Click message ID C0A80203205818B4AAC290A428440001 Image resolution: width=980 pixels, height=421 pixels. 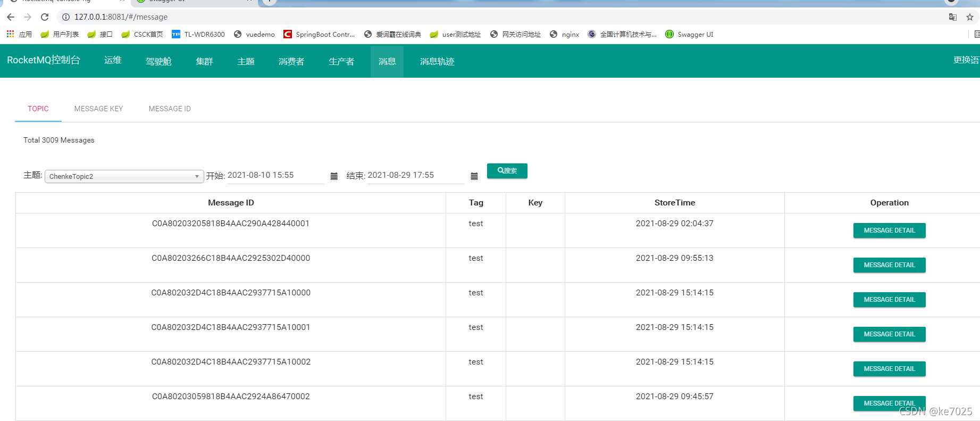[231, 224]
